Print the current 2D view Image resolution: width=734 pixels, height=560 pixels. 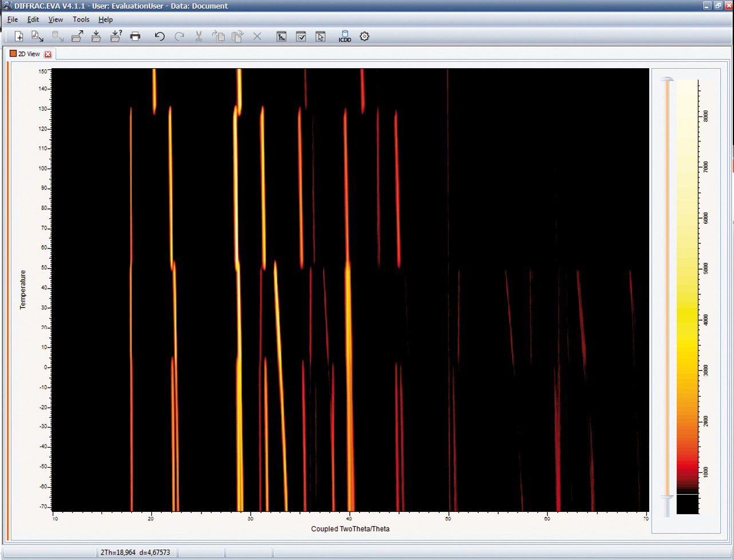pos(135,37)
